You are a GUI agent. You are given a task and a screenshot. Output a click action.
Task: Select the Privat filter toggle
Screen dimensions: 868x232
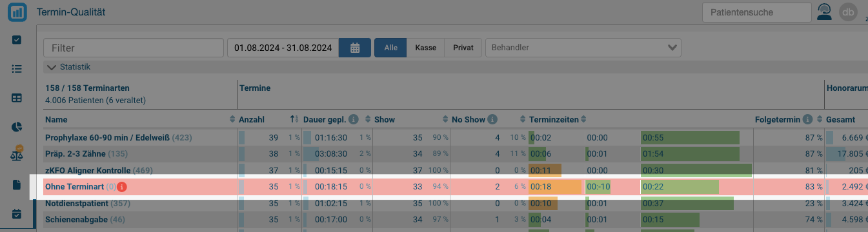pos(463,48)
